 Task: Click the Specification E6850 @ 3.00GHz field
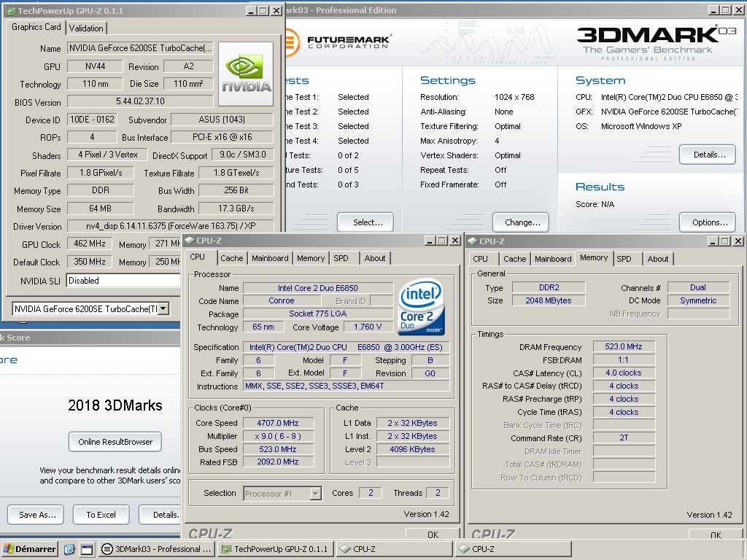(x=347, y=347)
